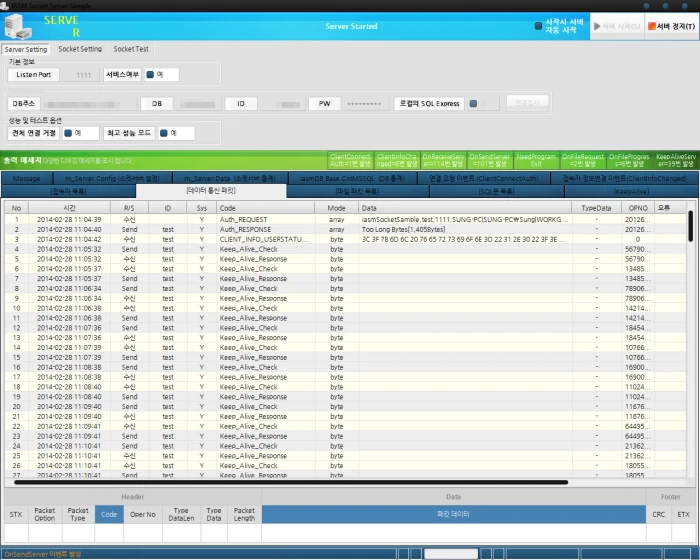Select the row 3 CLIENT_INFO_USERSTATU... entry

coord(346,239)
